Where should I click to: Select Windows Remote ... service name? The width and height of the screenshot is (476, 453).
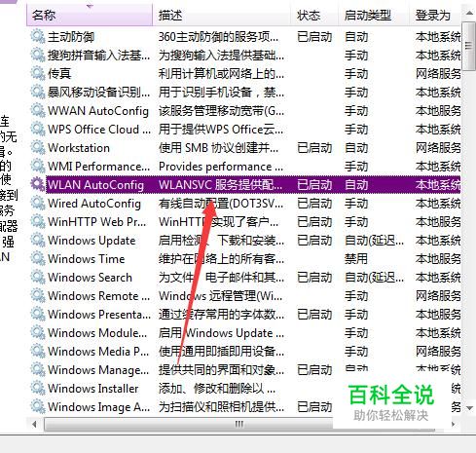pyautogui.click(x=98, y=296)
